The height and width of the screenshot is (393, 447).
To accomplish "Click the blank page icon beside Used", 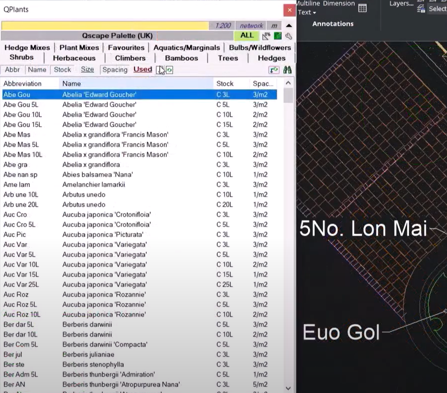I will pyautogui.click(x=160, y=70).
